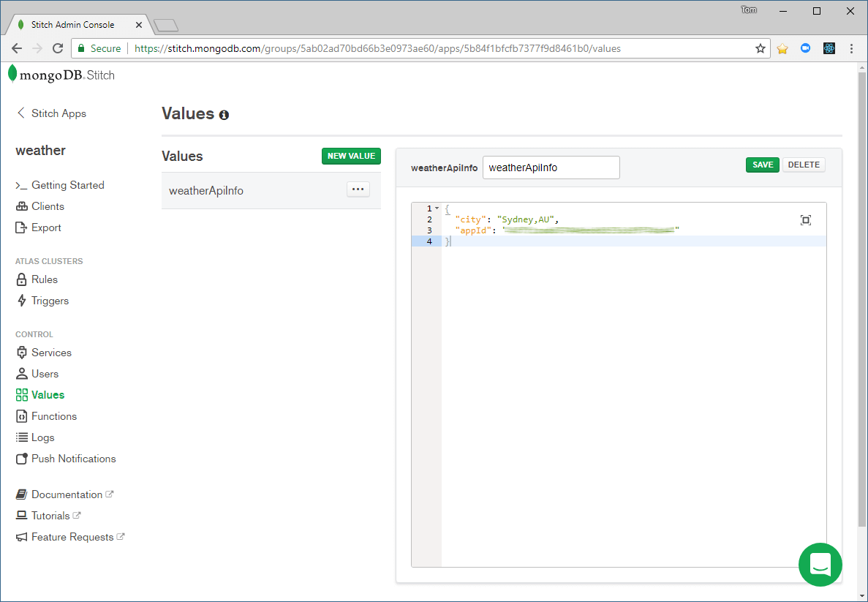Click the Tom profile label
Screen dimensions: 868x602
[748, 10]
